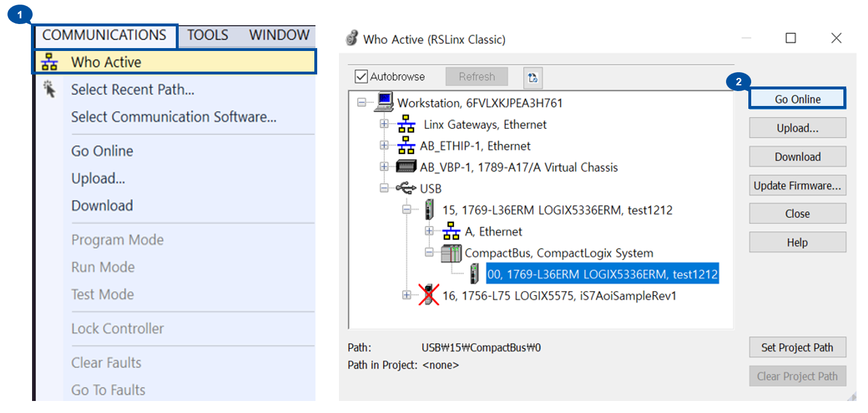Open the TOOLS menu

click(207, 34)
